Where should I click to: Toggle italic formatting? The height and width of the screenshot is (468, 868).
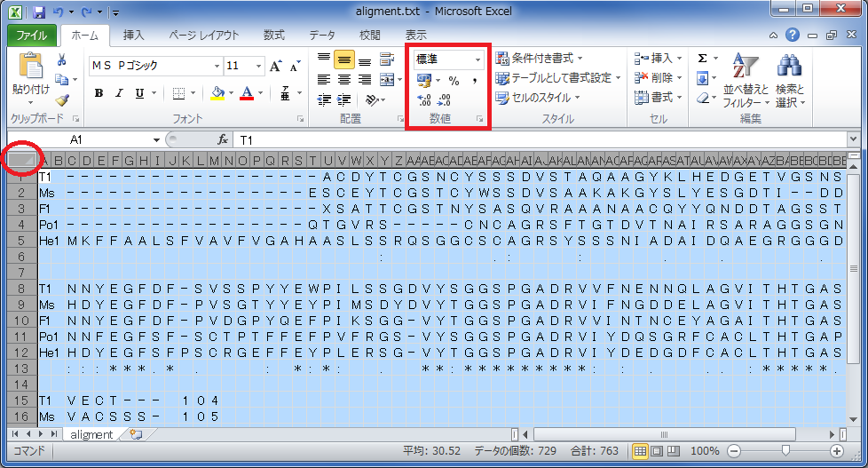click(x=119, y=93)
